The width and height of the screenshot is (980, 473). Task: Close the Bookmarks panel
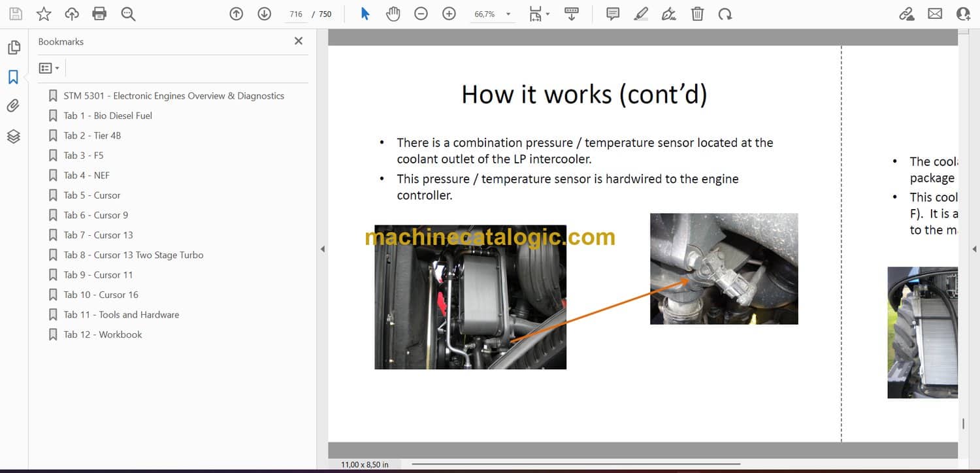coord(299,41)
